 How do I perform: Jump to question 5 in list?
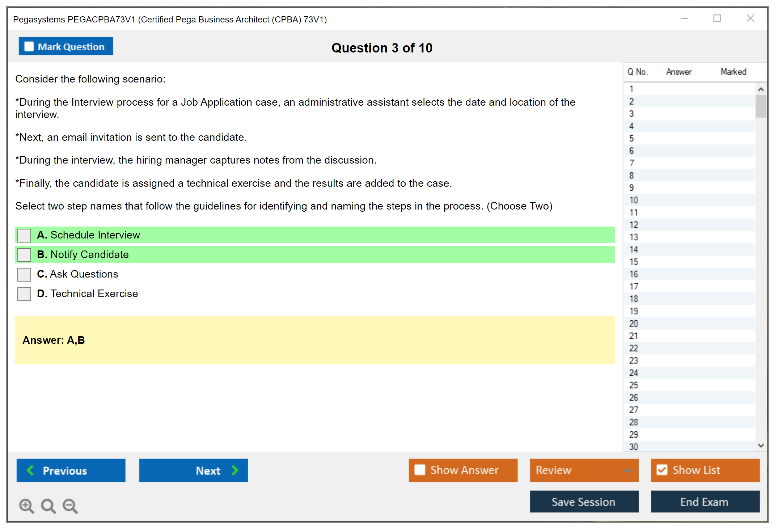point(631,139)
